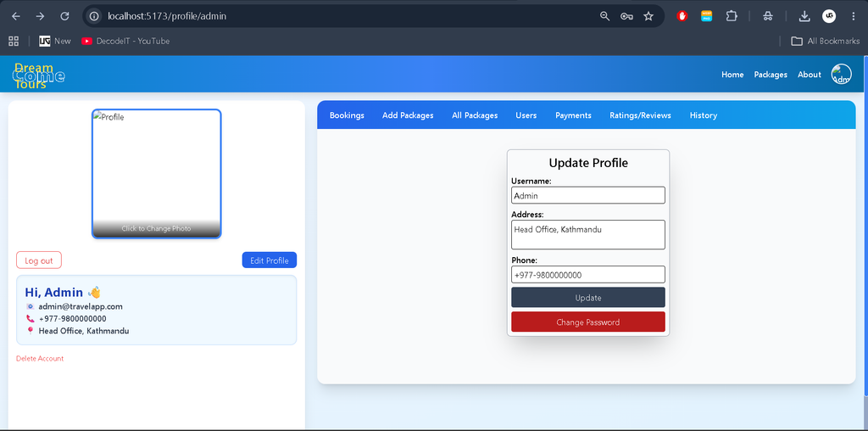Image resolution: width=868 pixels, height=431 pixels.
Task: Open the Chrome profile avatar
Action: [x=829, y=16]
